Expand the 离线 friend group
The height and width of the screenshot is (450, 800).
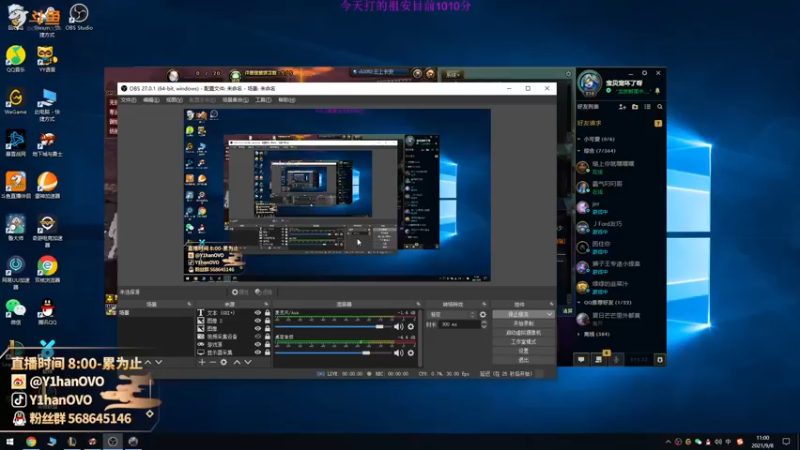tap(579, 334)
